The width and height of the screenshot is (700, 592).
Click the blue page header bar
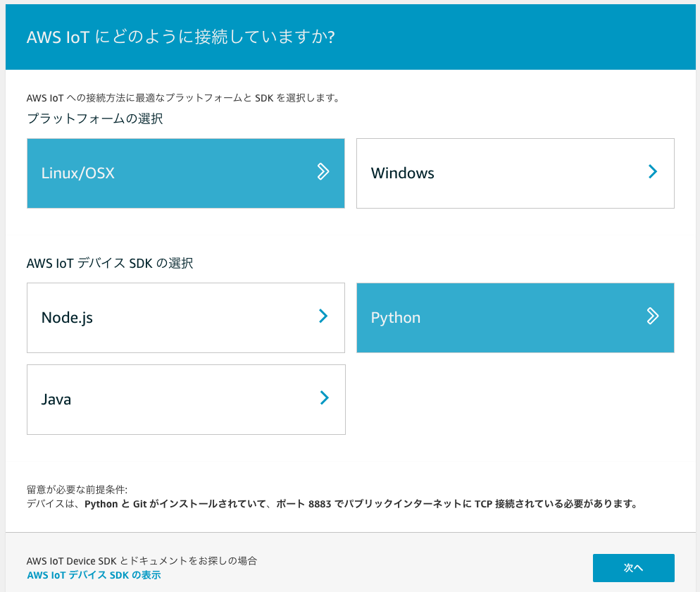point(350,36)
